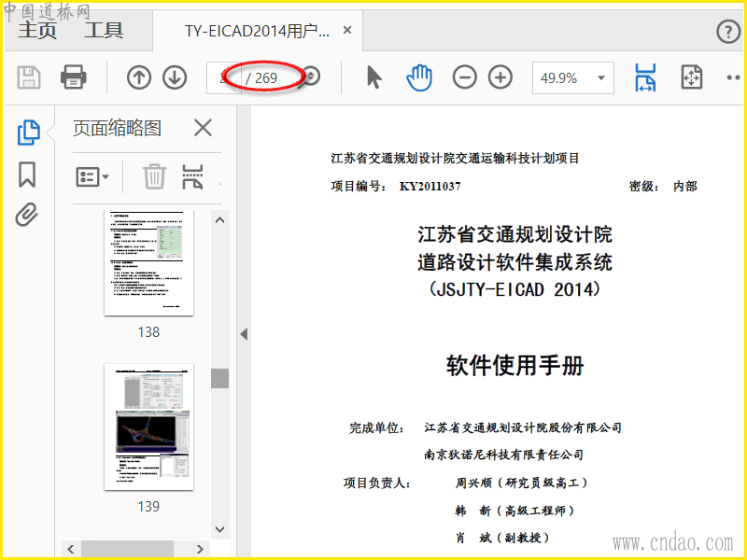Image resolution: width=747 pixels, height=560 pixels.
Task: Toggle the Page Thumbnails sidebar icon
Action: coord(28,132)
